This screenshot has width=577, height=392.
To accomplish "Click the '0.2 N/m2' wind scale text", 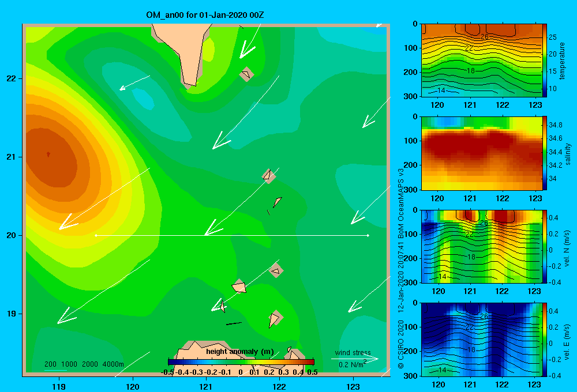I will click(353, 364).
